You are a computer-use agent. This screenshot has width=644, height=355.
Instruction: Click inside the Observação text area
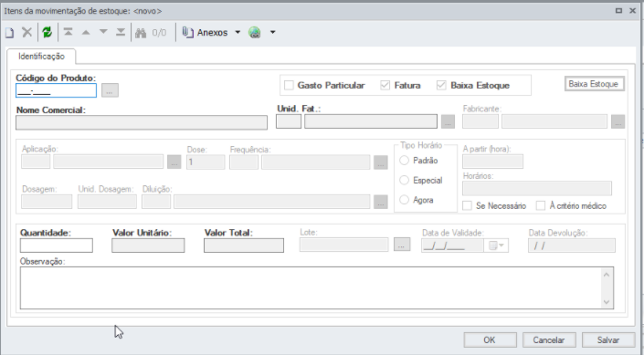click(311, 288)
